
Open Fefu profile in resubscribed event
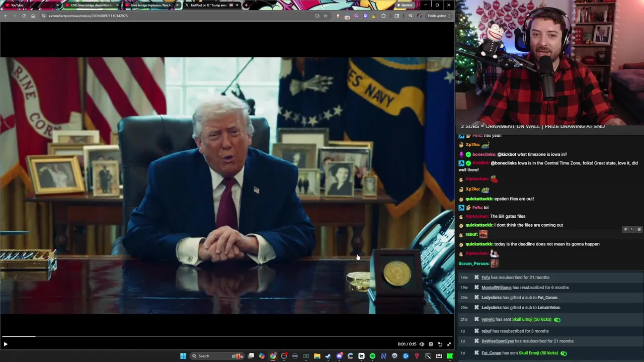(486, 278)
